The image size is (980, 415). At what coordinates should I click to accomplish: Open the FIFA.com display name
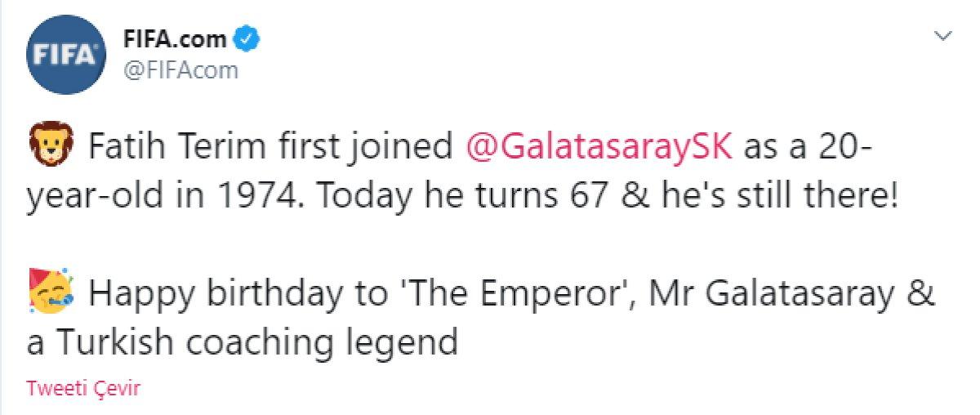[175, 38]
